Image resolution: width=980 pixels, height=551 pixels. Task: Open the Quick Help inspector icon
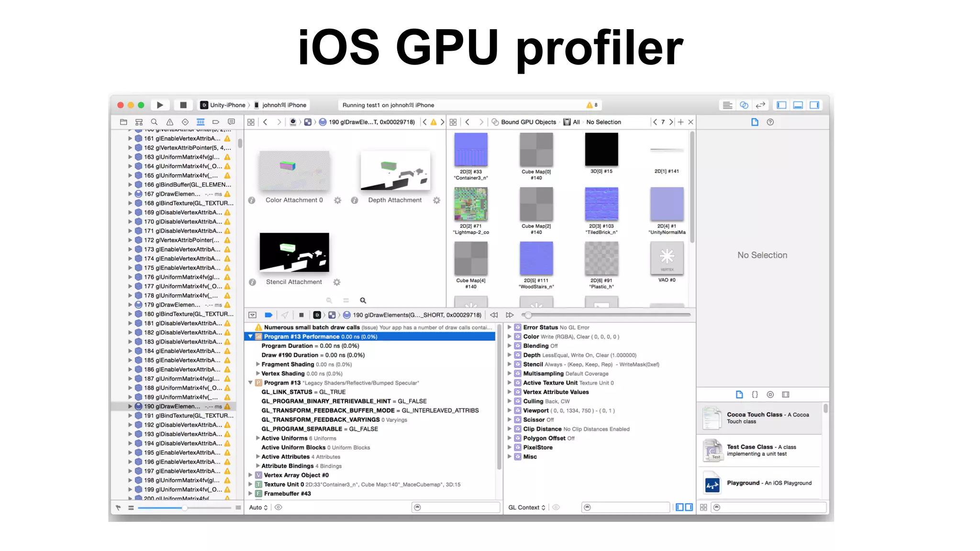pos(770,122)
